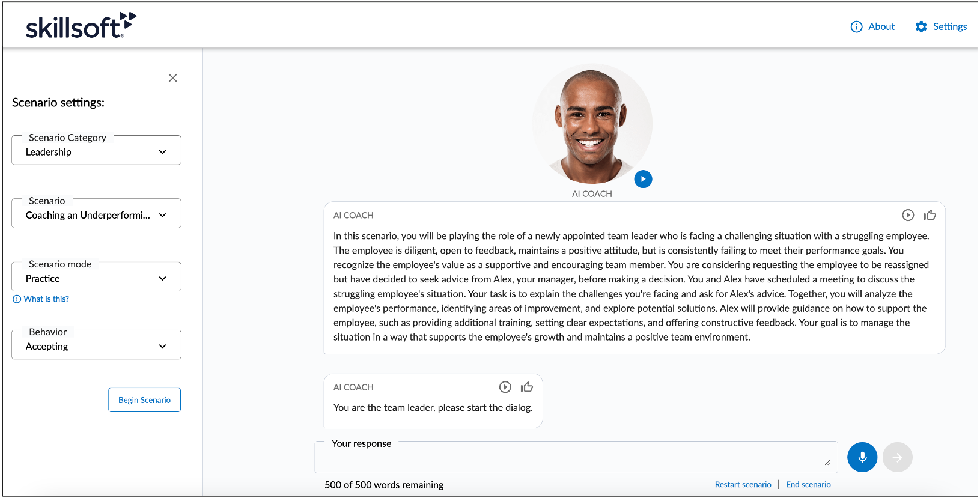980x498 pixels.
Task: Open Settings via the gear icon
Action: [921, 26]
